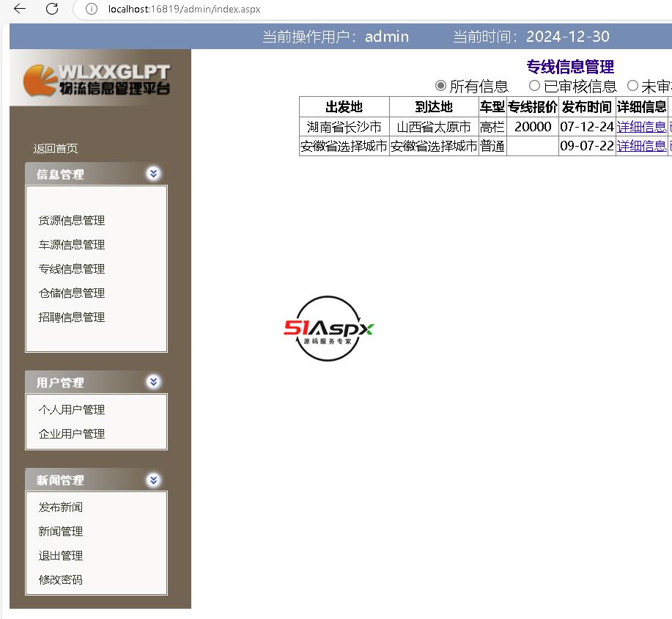This screenshot has width=672, height=619.
Task: Click the 发布时间 column header
Action: (x=587, y=107)
